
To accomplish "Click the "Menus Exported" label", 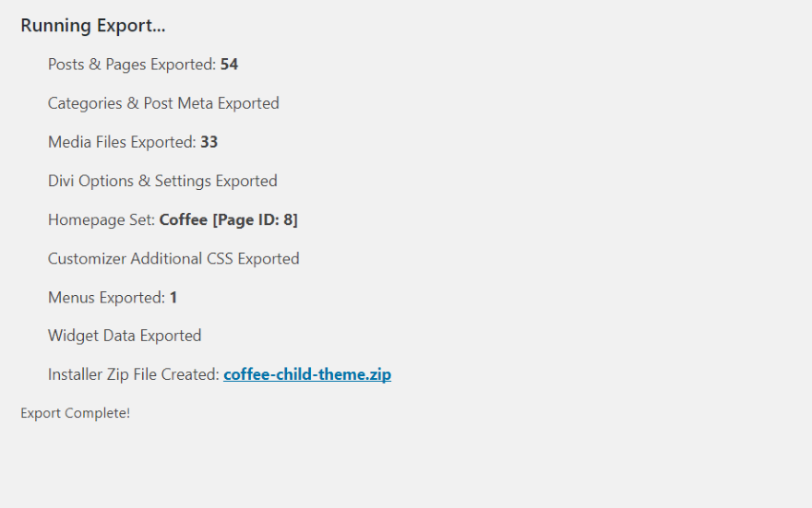I will tap(106, 298).
